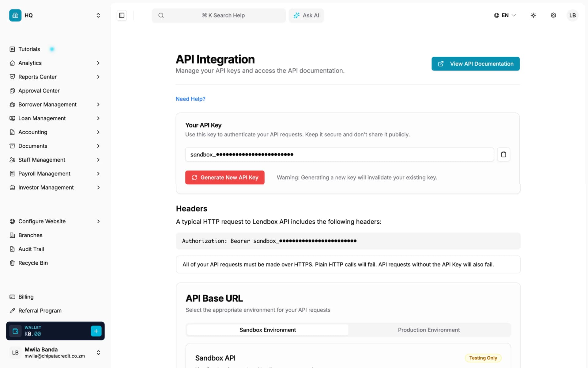Open Payroll Management menu item
The image size is (588, 368).
(55, 174)
